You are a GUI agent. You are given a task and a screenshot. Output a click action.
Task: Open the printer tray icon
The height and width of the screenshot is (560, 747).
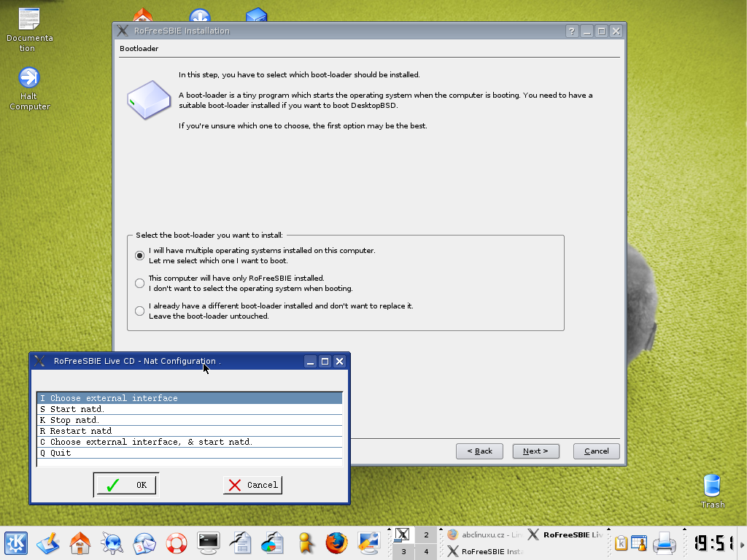(x=664, y=542)
